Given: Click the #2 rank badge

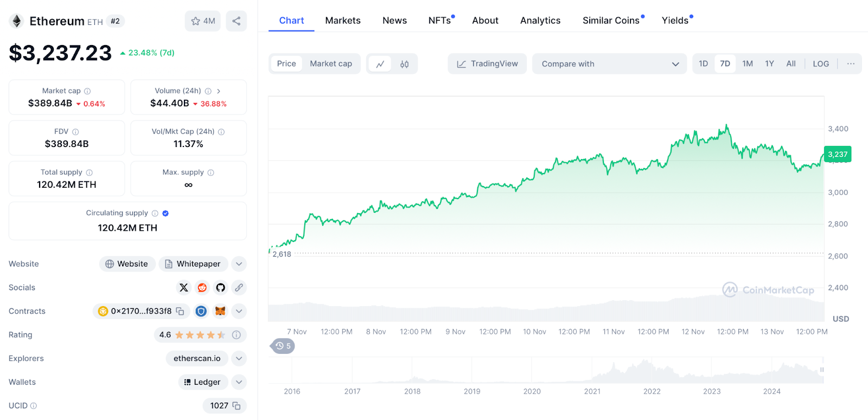Looking at the screenshot, I should (115, 21).
